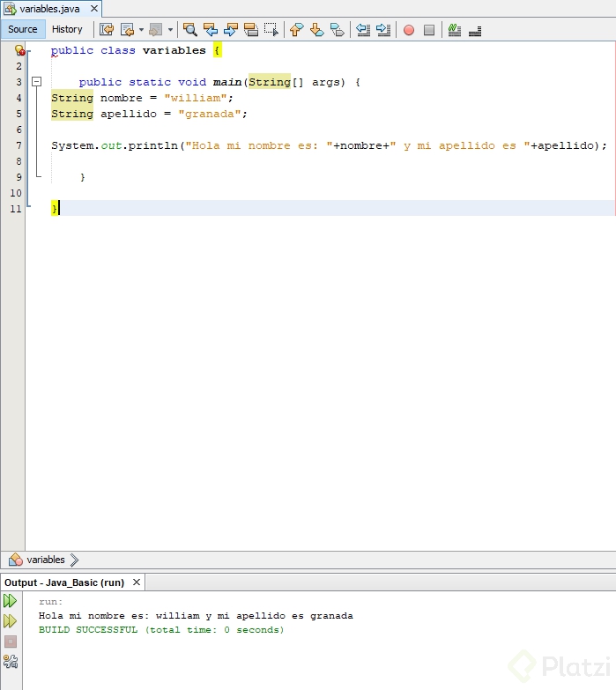This screenshot has width=616, height=690.
Task: Click the args parameter on line 3
Action: 325,82
